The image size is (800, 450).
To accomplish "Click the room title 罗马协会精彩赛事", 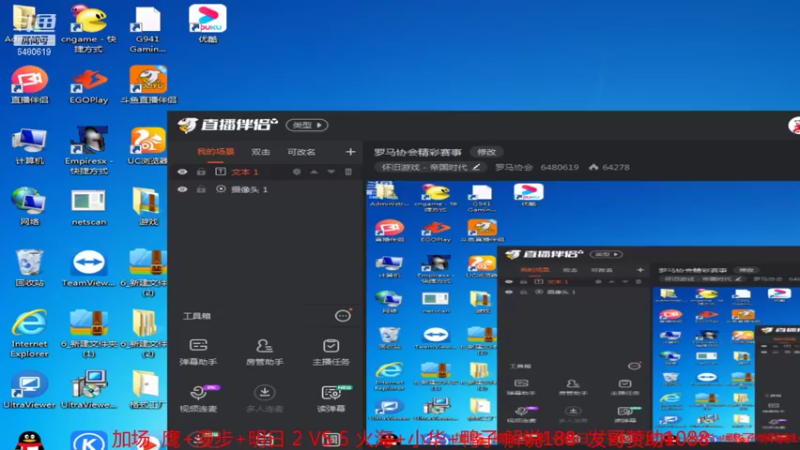I will (418, 152).
